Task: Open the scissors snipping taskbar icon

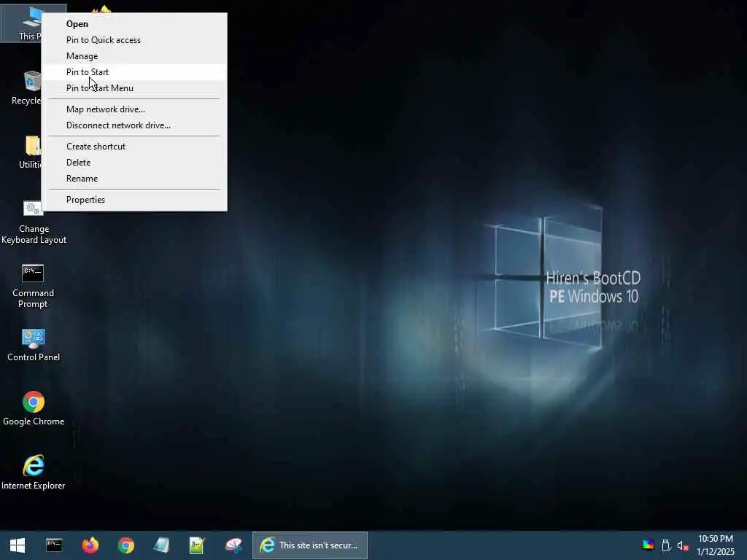Action: point(233,545)
